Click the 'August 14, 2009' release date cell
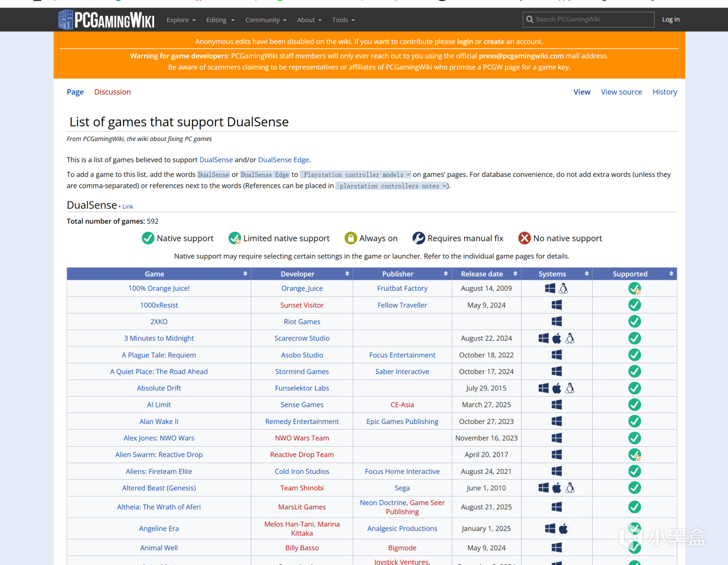728x565 pixels. [486, 288]
